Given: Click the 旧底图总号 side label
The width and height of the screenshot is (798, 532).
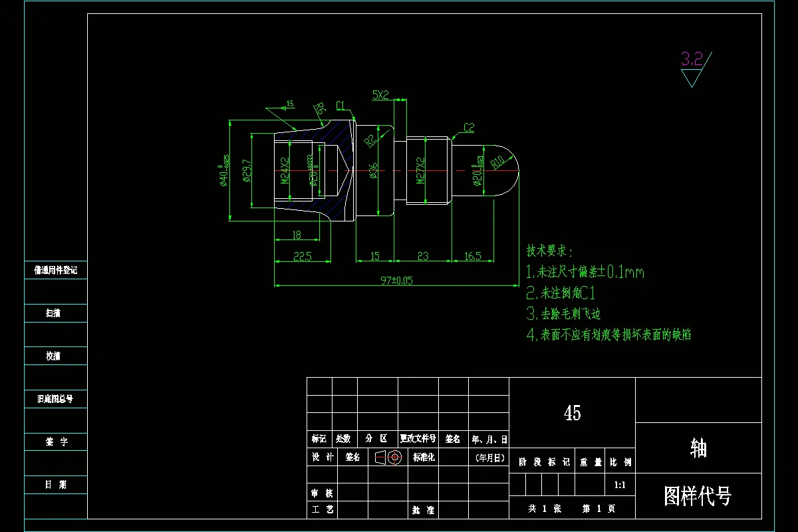Looking at the screenshot, I should 55,399.
